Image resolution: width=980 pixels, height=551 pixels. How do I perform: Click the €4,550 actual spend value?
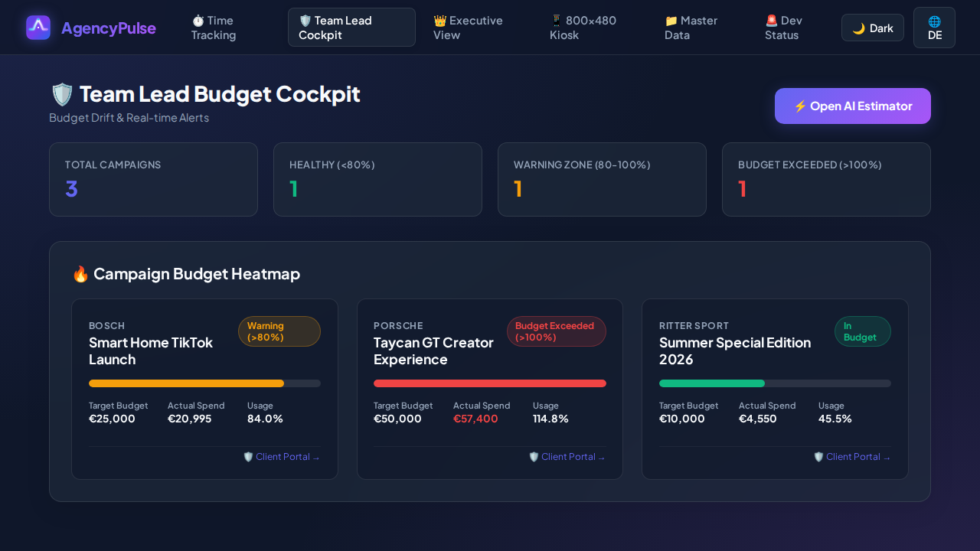pyautogui.click(x=758, y=419)
